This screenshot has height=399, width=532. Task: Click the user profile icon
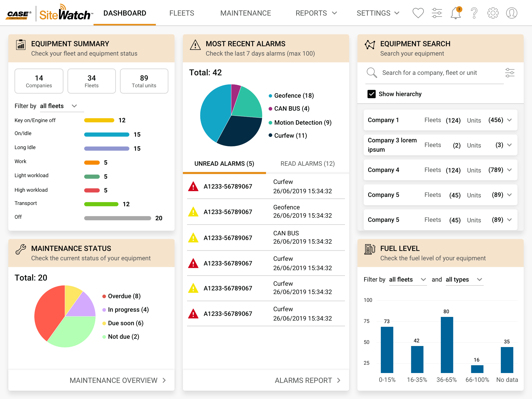[511, 13]
